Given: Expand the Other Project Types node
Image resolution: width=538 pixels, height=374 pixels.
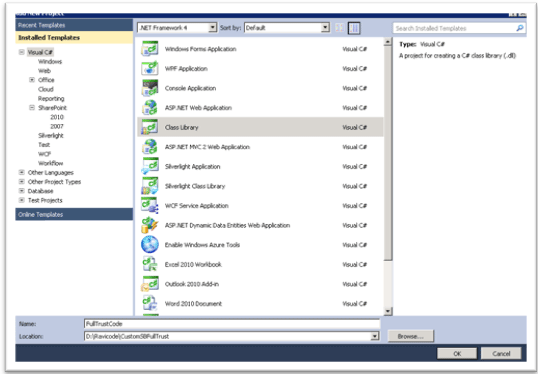Looking at the screenshot, I should [x=22, y=182].
